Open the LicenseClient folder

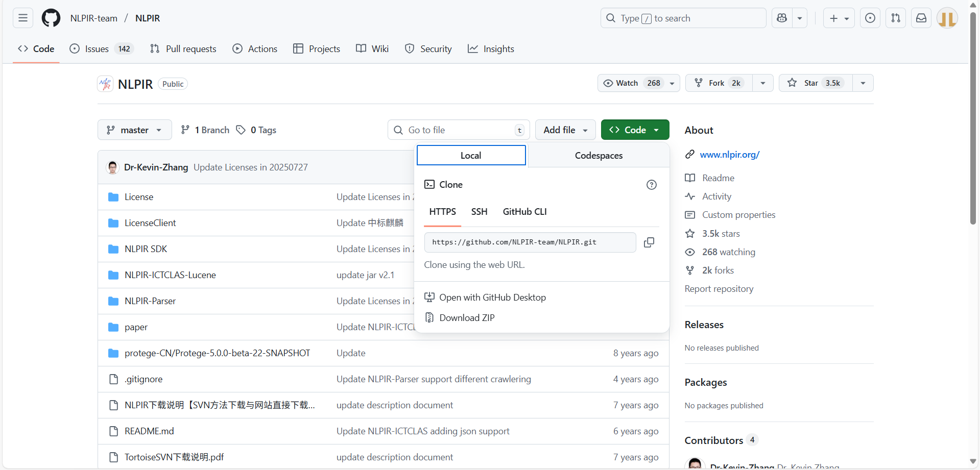pos(150,223)
